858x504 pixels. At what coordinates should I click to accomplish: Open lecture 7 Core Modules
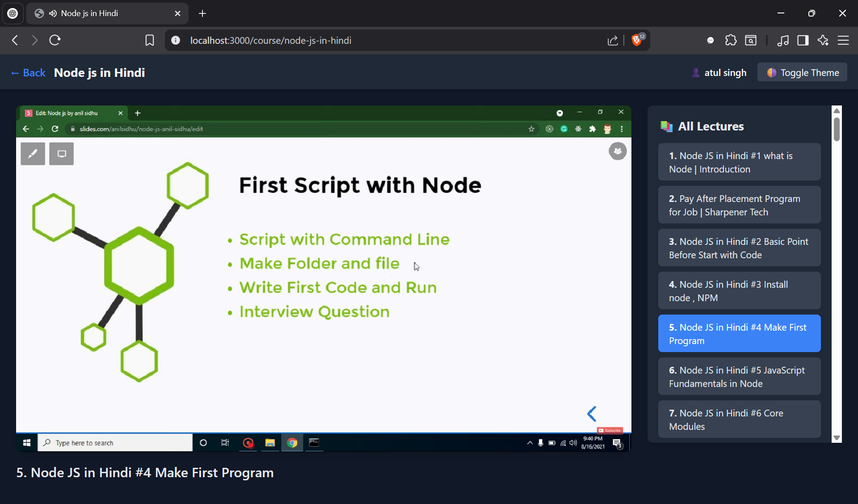coord(739,420)
